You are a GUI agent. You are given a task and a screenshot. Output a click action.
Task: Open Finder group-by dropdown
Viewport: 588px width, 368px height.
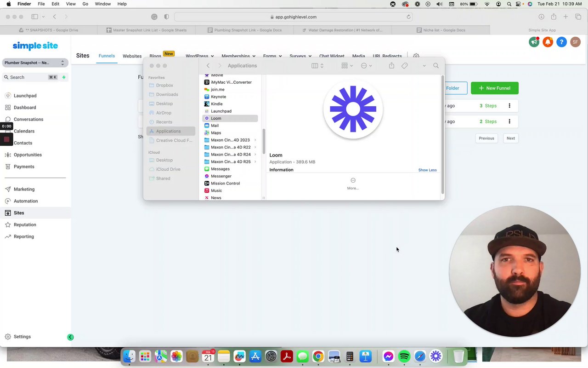[347, 66]
